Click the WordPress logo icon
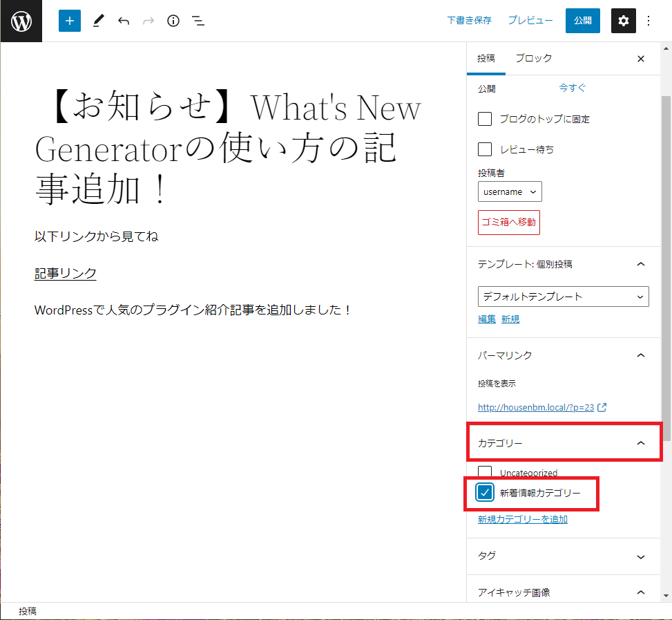This screenshot has width=672, height=620. (21, 21)
